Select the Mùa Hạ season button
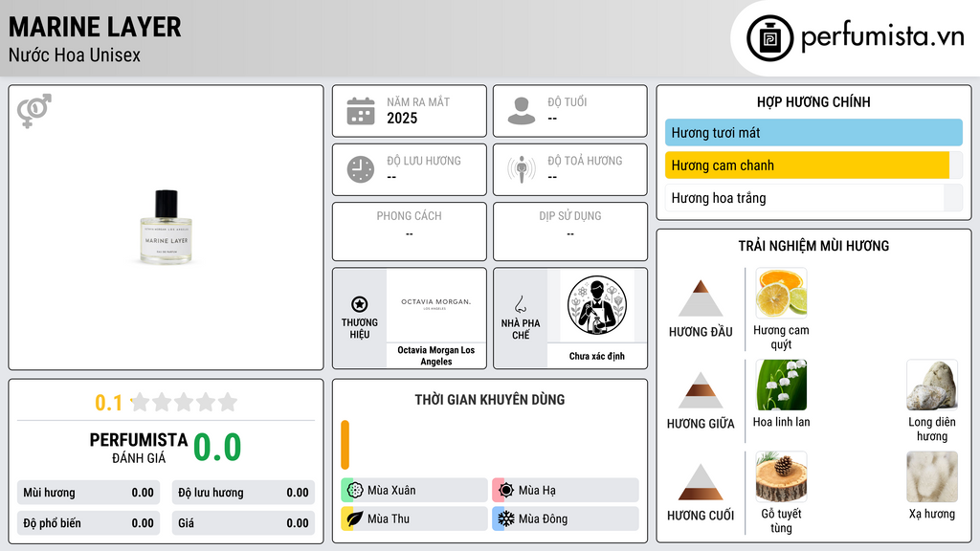 (x=566, y=490)
